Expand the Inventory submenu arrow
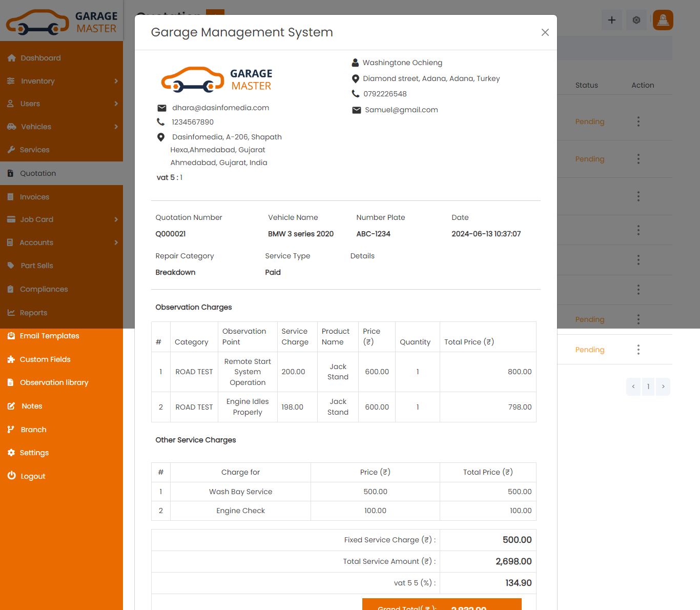The image size is (700, 610). tap(116, 81)
